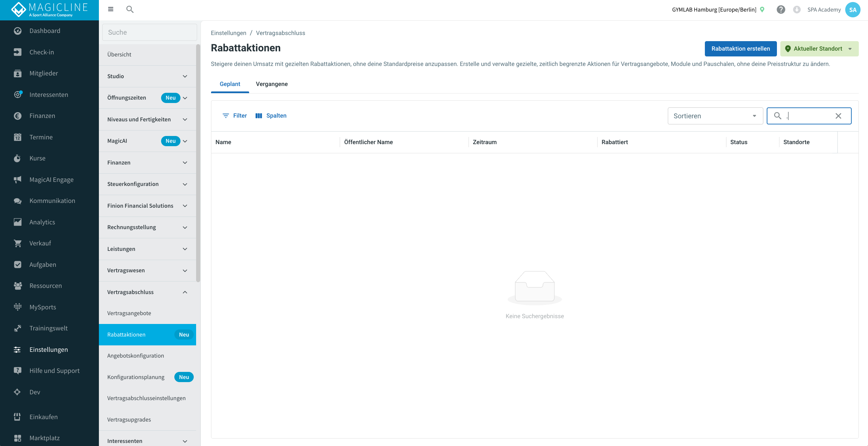Viewport: 868px width, 446px height.
Task: Open the Sortieren dropdown
Action: tap(715, 116)
